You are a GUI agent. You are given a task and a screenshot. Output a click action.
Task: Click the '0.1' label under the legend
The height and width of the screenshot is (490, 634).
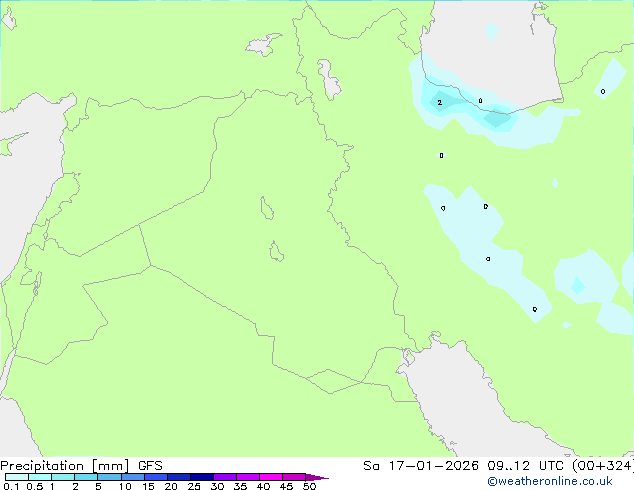(11, 486)
